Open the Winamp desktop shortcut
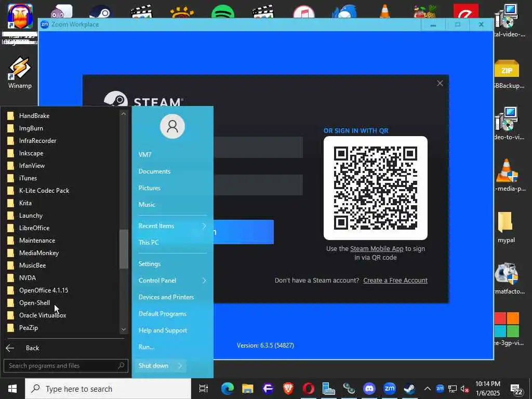 20,72
